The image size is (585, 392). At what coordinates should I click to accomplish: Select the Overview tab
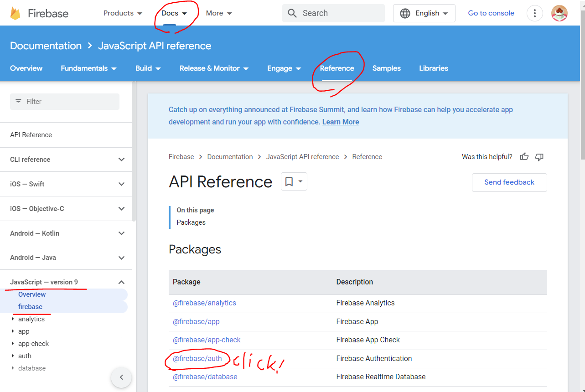[x=26, y=68]
